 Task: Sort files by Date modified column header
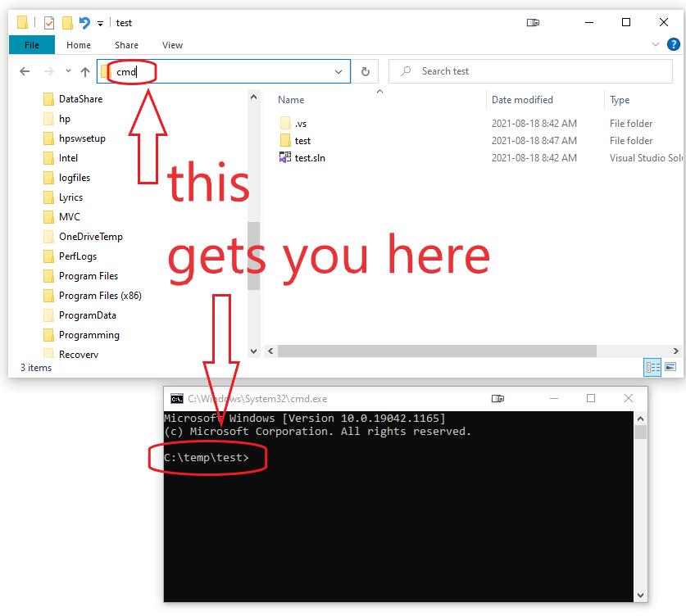click(x=522, y=100)
